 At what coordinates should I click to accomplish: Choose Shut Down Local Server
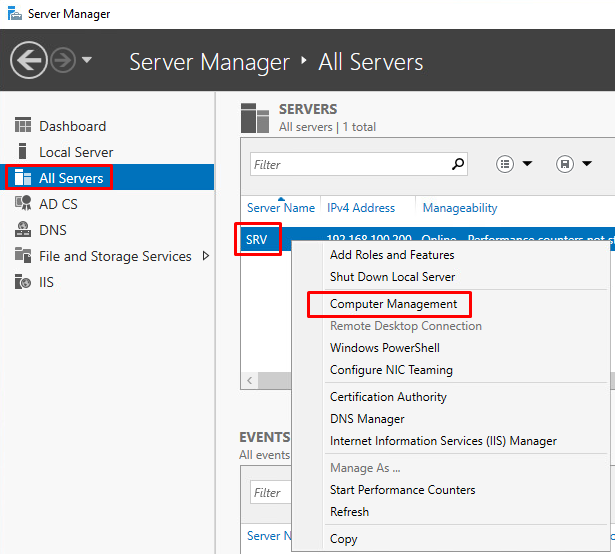pyautogui.click(x=392, y=277)
